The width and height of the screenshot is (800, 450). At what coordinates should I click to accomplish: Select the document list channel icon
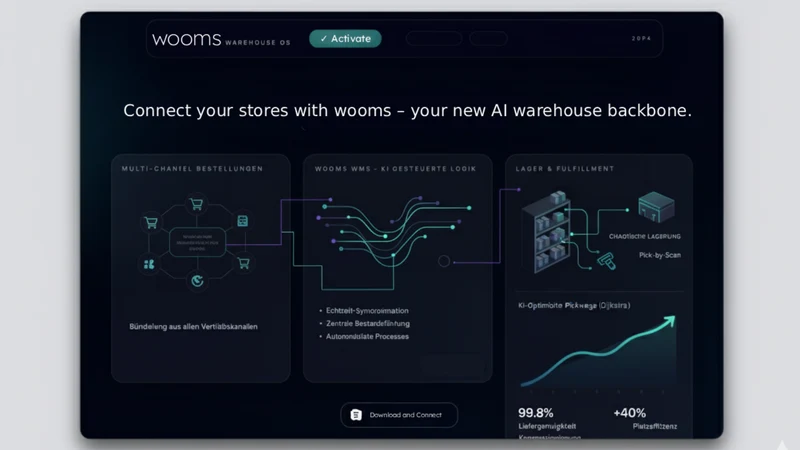[243, 221]
